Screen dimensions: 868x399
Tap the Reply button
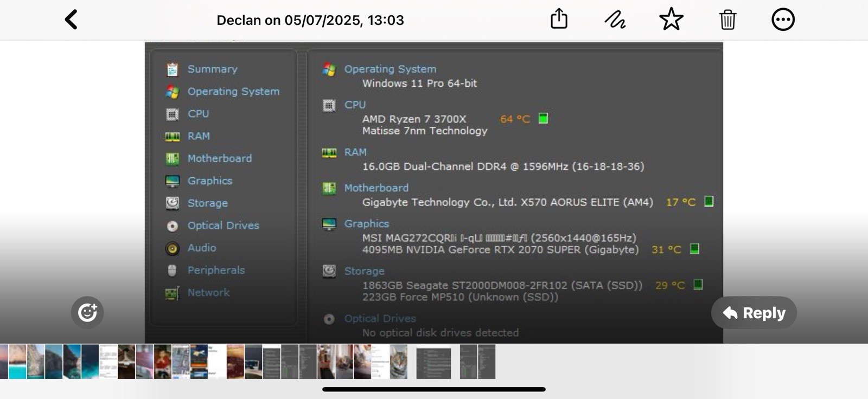click(754, 313)
